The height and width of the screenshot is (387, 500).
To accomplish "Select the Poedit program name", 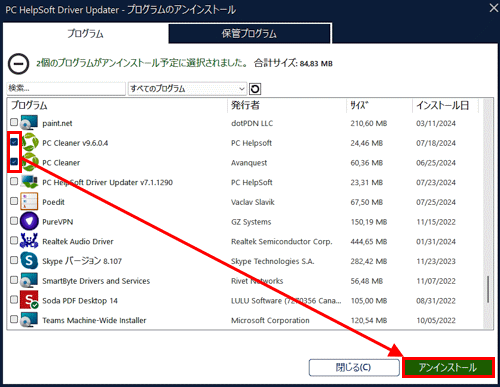I will pyautogui.click(x=53, y=202).
